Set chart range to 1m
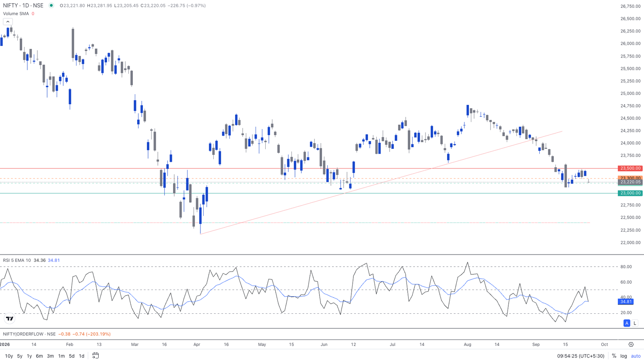The width and height of the screenshot is (644, 362). coord(62,356)
